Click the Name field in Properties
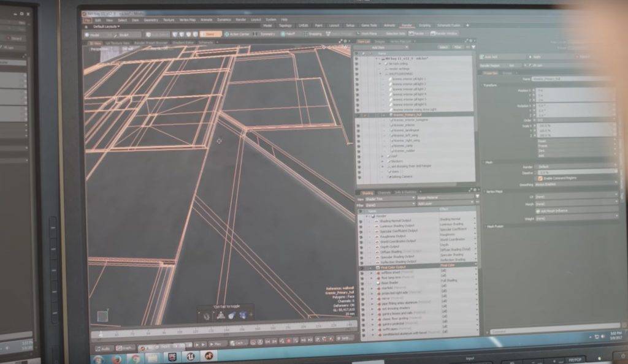This screenshot has width=628, height=364. pos(573,79)
